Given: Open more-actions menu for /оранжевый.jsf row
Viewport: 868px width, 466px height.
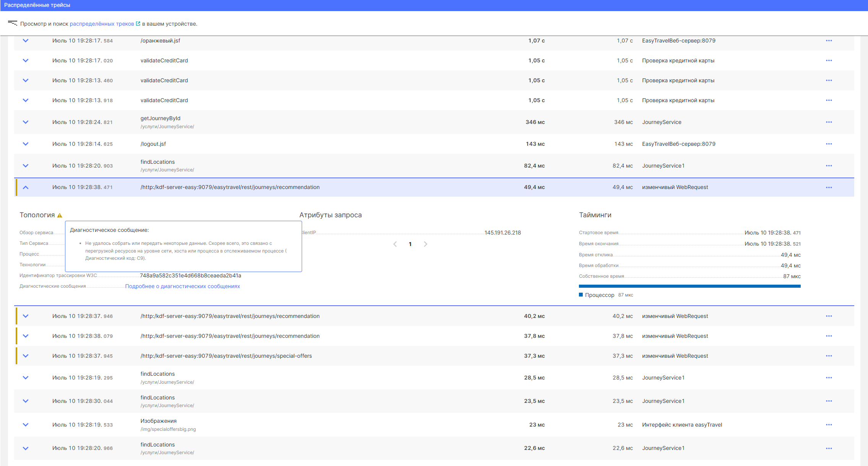Looking at the screenshot, I should (829, 41).
